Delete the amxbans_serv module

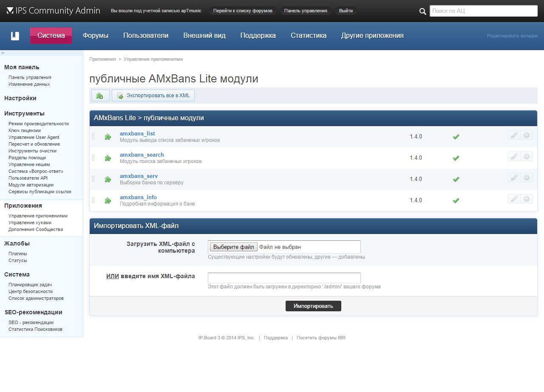pyautogui.click(x=527, y=178)
